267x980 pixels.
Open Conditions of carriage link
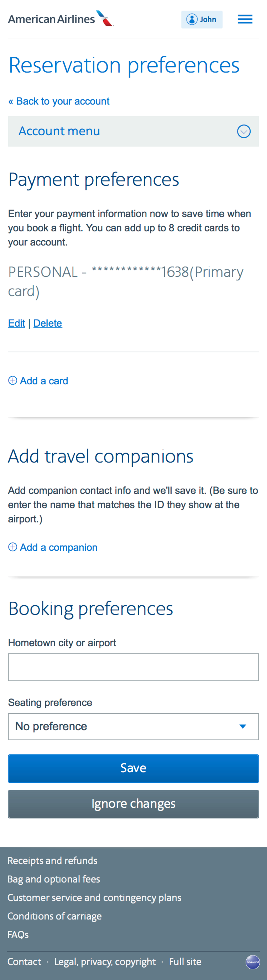pos(54,916)
